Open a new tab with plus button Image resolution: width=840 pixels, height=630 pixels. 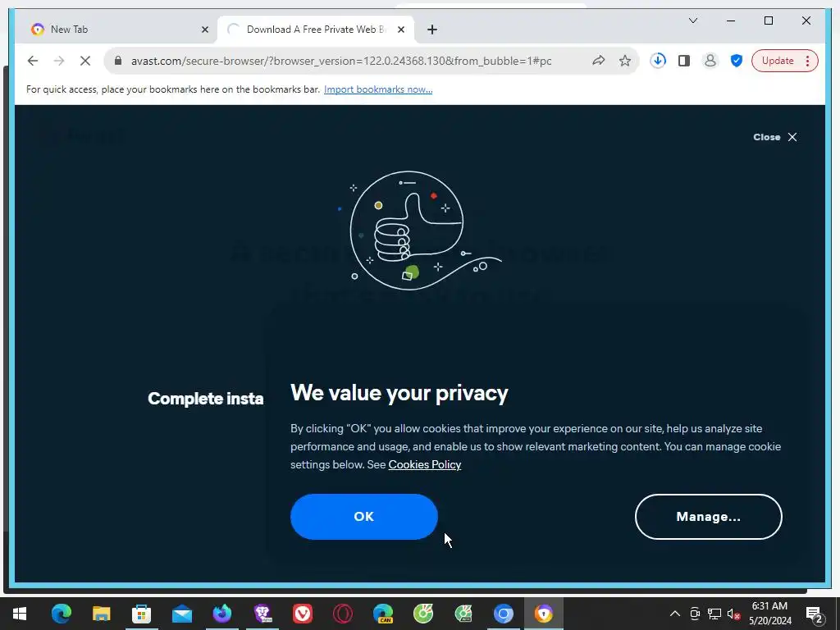(431, 30)
